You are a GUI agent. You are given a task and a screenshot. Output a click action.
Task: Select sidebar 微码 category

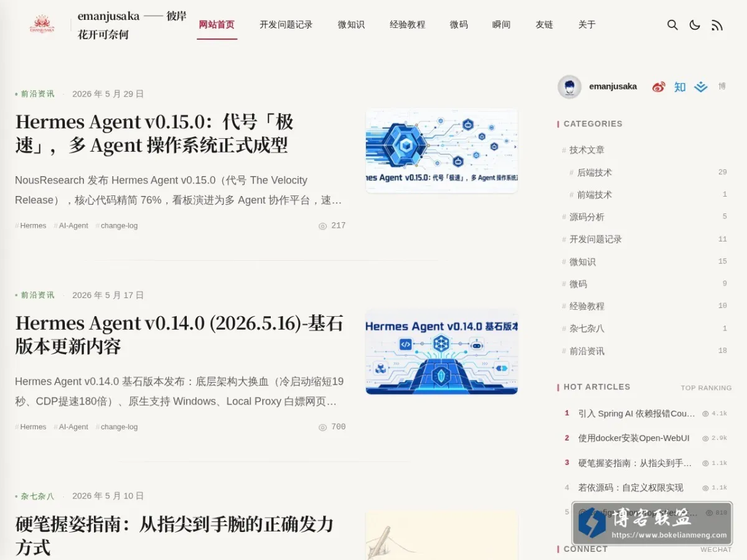(578, 284)
